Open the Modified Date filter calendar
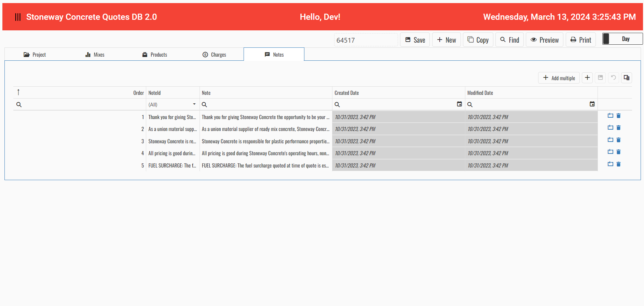The height and width of the screenshot is (306, 644). pos(592,104)
